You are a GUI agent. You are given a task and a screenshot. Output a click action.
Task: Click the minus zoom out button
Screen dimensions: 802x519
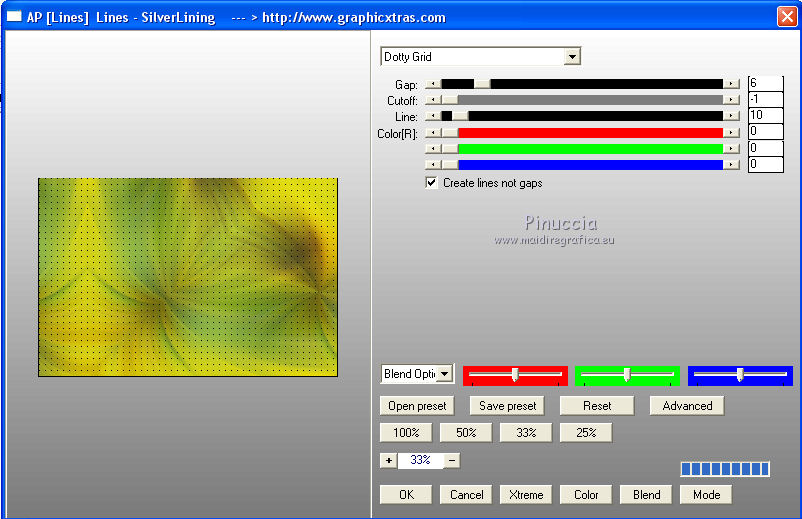[x=452, y=460]
